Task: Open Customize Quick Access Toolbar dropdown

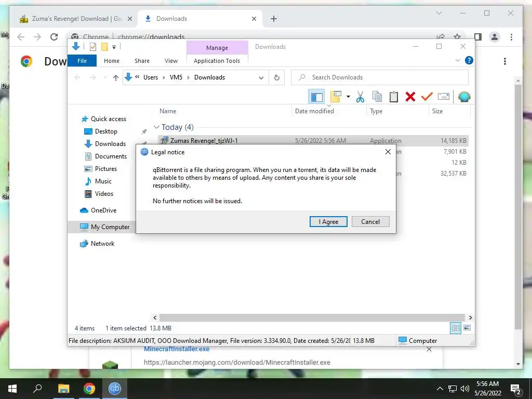Action: [114, 47]
